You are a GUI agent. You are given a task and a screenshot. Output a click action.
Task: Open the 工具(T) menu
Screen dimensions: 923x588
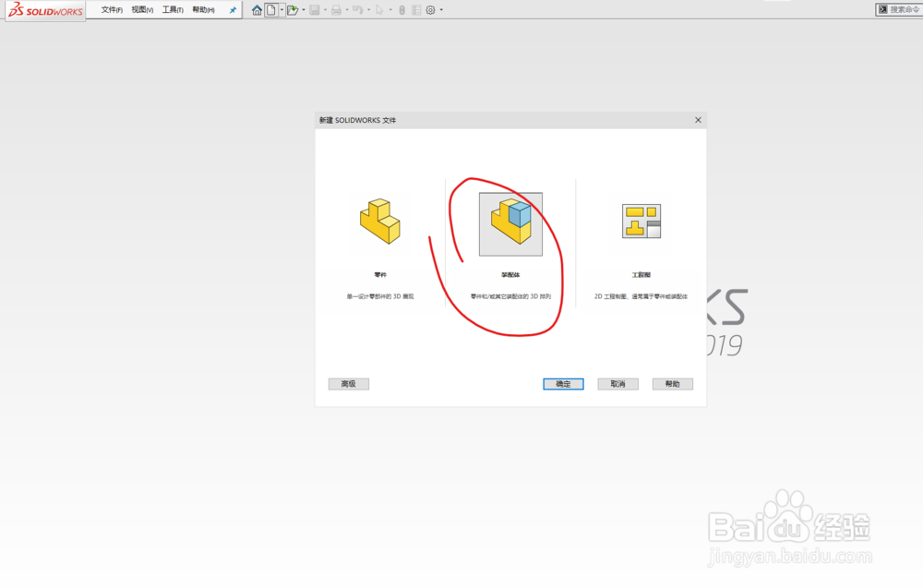point(174,10)
